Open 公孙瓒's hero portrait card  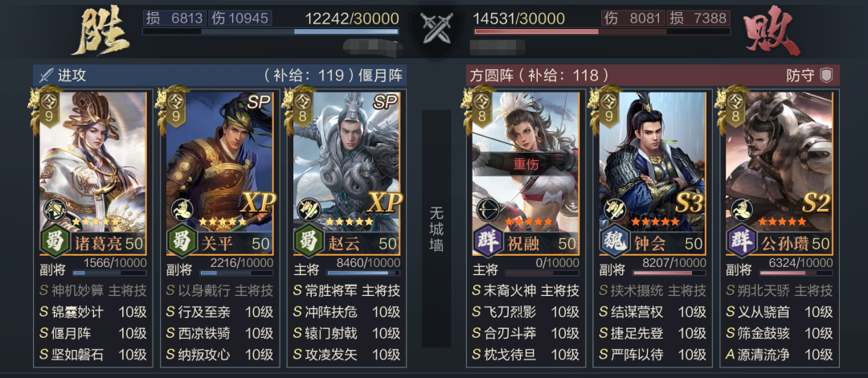pos(779,173)
